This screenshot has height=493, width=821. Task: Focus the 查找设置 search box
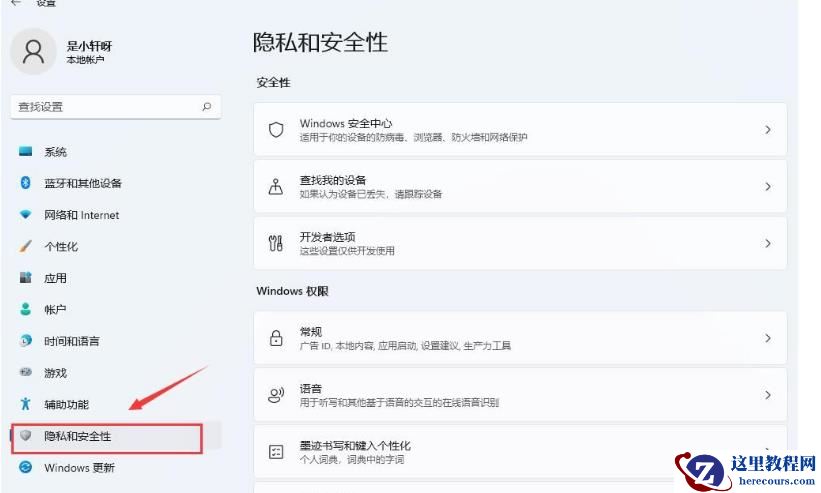(x=115, y=107)
